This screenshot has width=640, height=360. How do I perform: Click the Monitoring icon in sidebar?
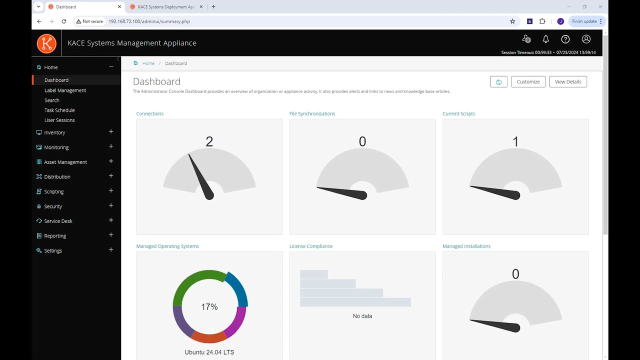(x=39, y=147)
